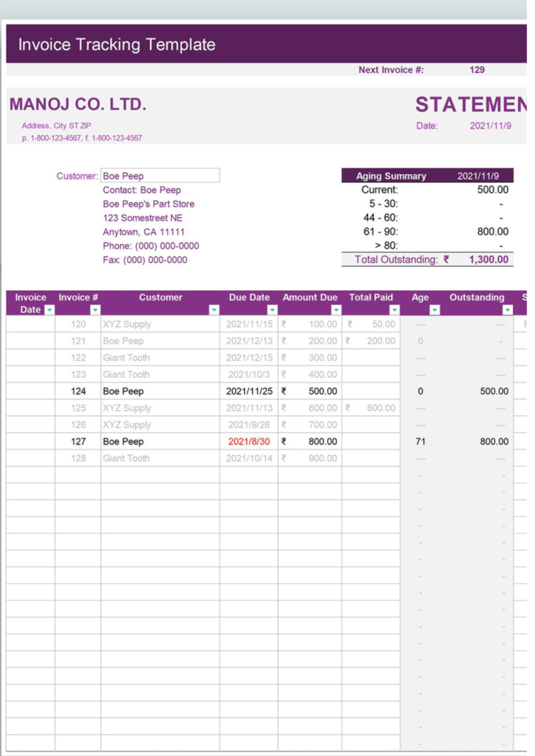Click the Next Invoice number 129

click(477, 70)
